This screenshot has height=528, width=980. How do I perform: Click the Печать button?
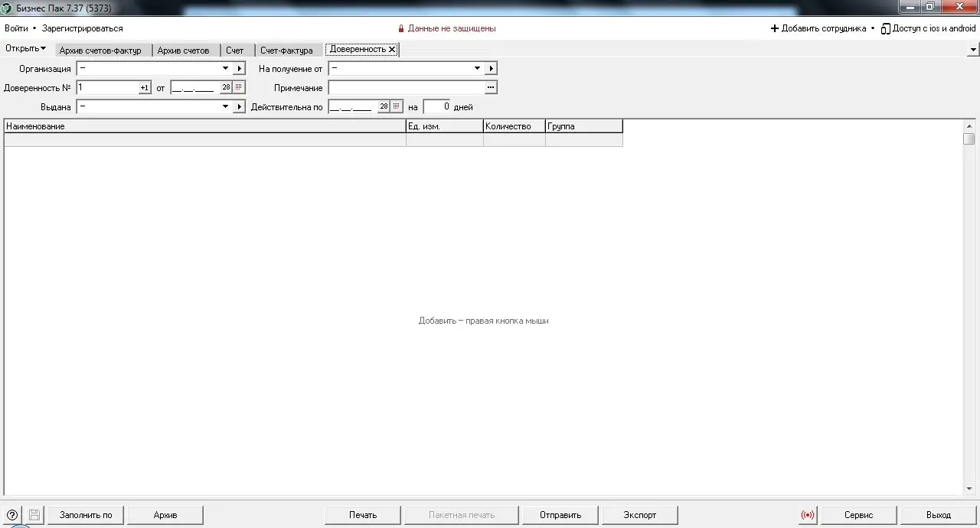click(363, 515)
